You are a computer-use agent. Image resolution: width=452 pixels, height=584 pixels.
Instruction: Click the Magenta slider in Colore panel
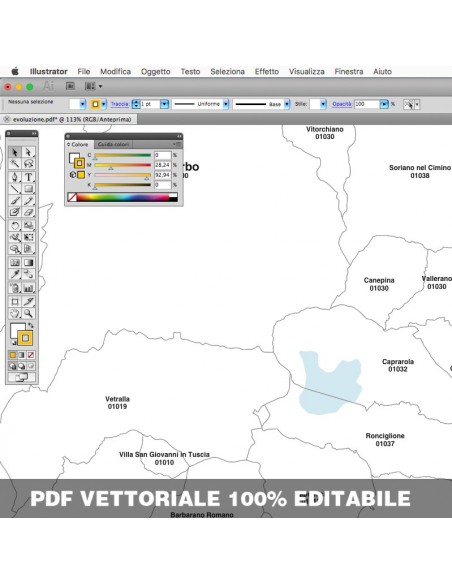pos(122,165)
